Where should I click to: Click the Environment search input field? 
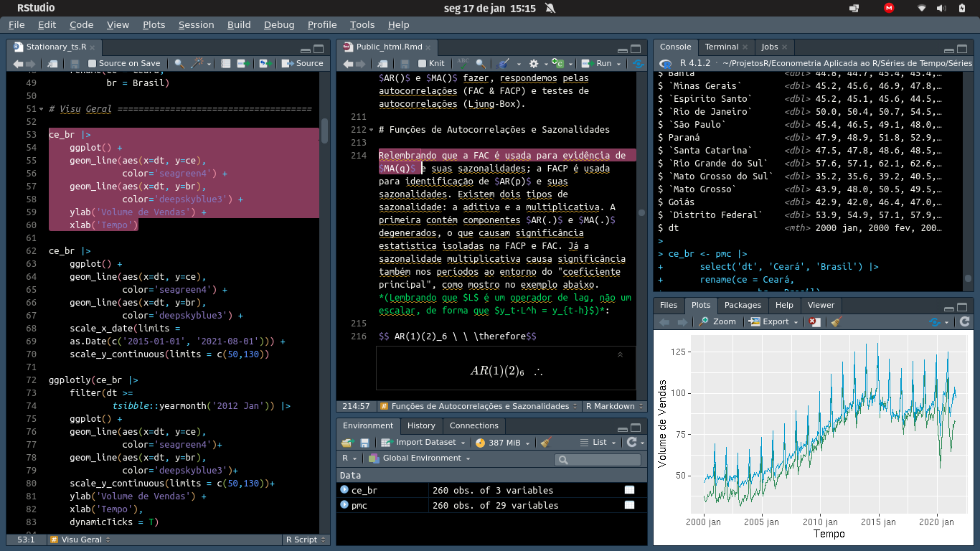click(598, 460)
